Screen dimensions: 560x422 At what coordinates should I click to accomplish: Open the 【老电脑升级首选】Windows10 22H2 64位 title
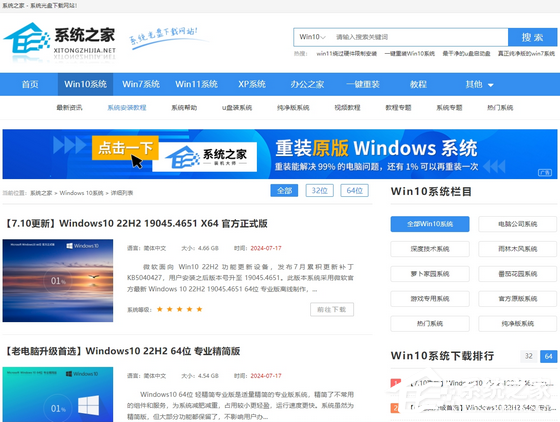[122, 351]
